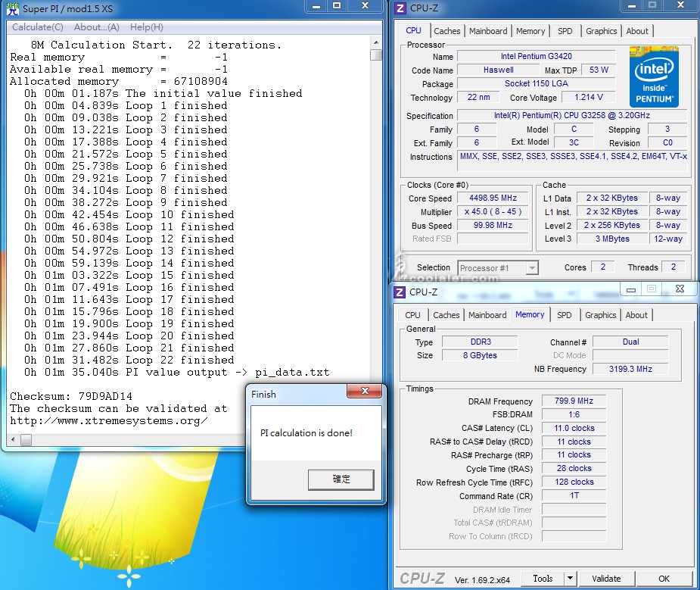Switch to Caches tab in lower CPU-Z window
Screen dimensions: 700x590
[x=446, y=315]
